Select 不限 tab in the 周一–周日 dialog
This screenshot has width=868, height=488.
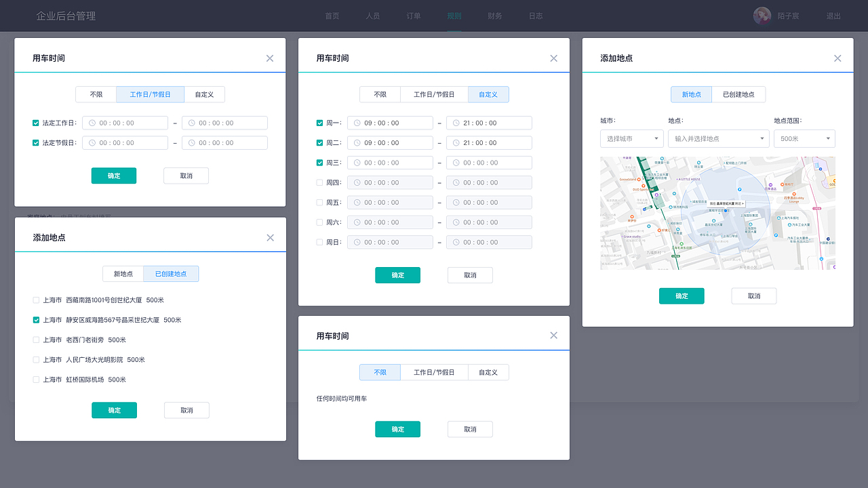point(380,94)
